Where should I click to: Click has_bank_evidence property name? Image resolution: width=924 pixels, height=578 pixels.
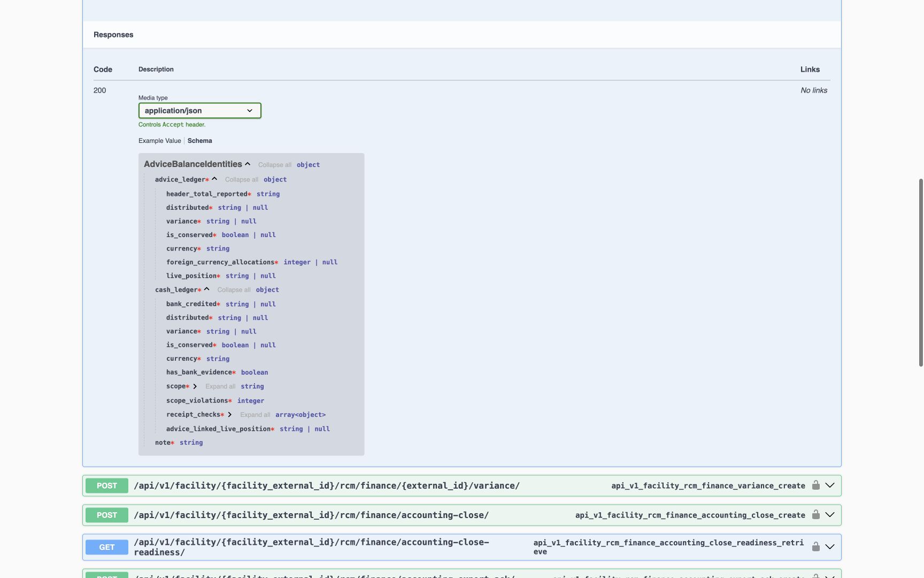tap(199, 372)
